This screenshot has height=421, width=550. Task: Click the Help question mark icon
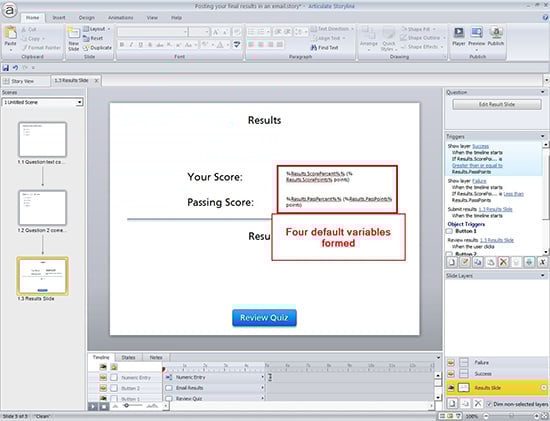546,17
